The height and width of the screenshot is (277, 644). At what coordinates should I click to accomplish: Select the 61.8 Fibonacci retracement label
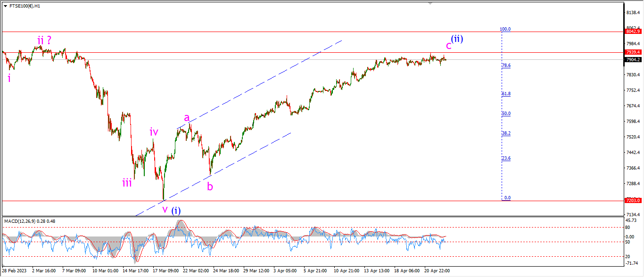click(x=506, y=94)
